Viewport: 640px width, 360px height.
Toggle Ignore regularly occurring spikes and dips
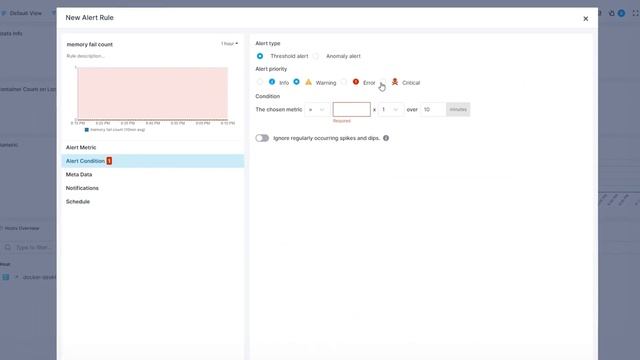tap(262, 138)
